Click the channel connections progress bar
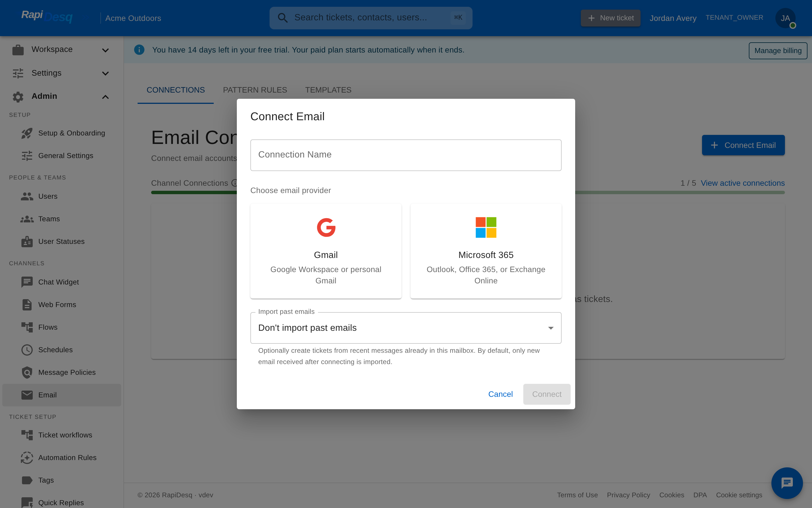The height and width of the screenshot is (508, 812). tap(468, 192)
